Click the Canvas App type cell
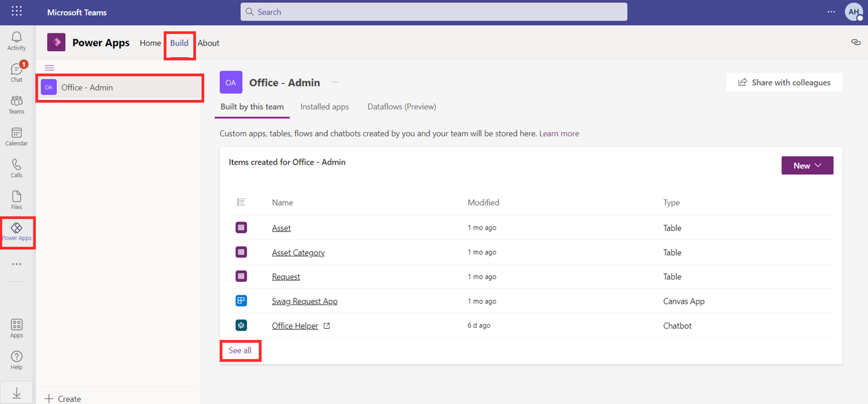868x404 pixels. pyautogui.click(x=684, y=301)
